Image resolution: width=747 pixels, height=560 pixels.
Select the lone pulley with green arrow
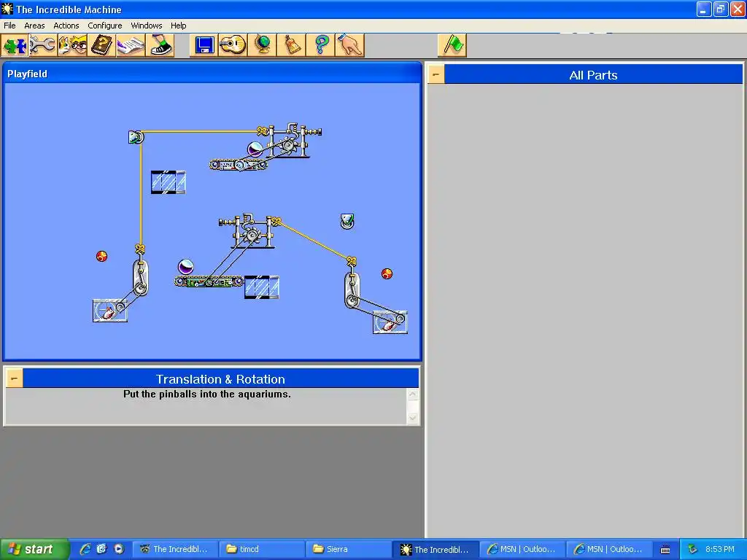click(x=347, y=222)
